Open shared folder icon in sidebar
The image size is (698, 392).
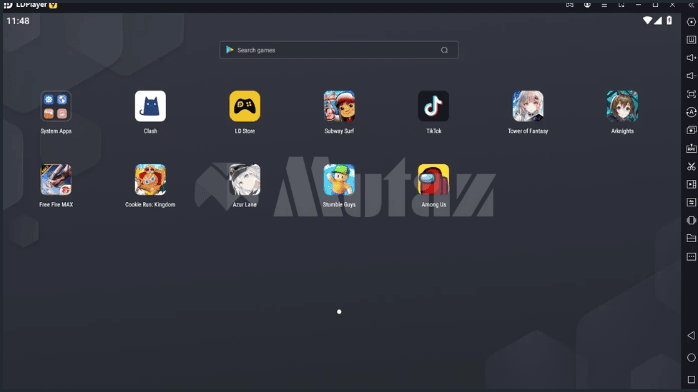[x=691, y=238]
